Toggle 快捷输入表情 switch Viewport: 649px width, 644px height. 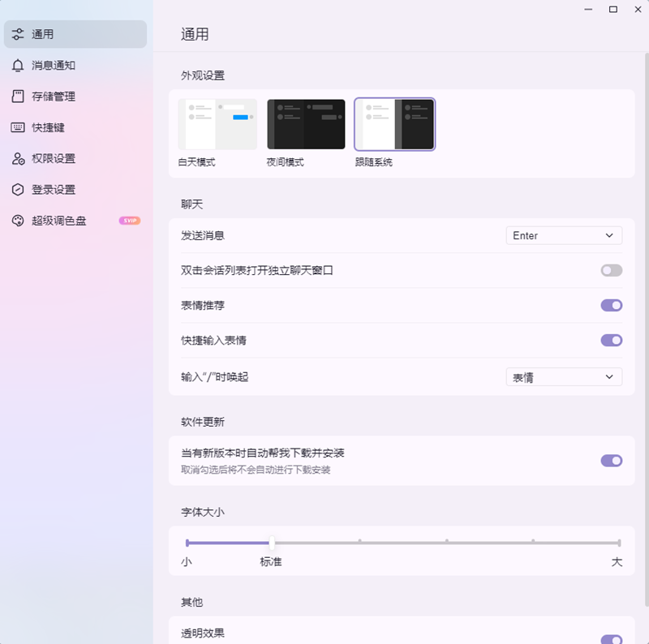click(x=612, y=340)
